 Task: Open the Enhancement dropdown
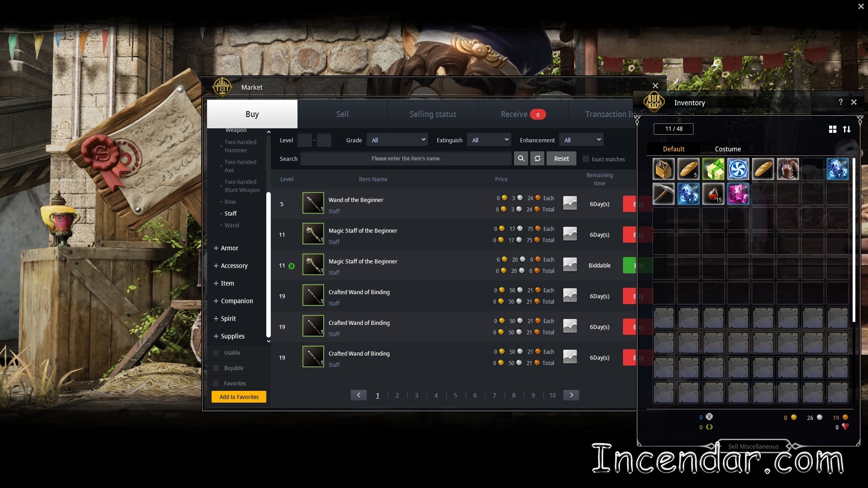coord(581,140)
